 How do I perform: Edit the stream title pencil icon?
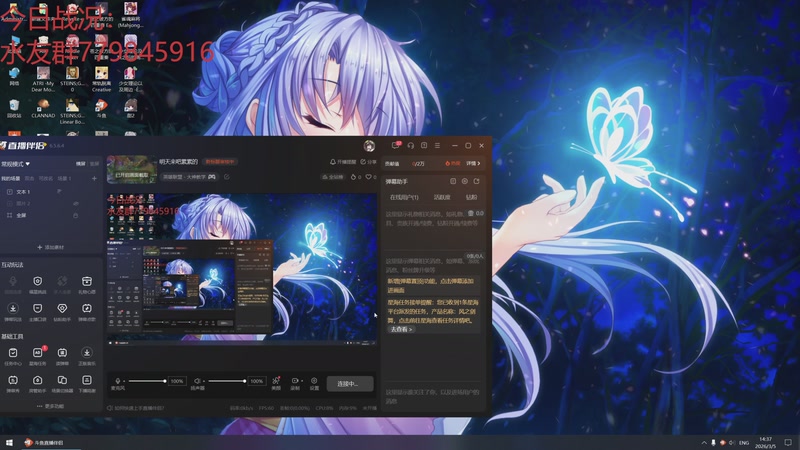point(227,177)
